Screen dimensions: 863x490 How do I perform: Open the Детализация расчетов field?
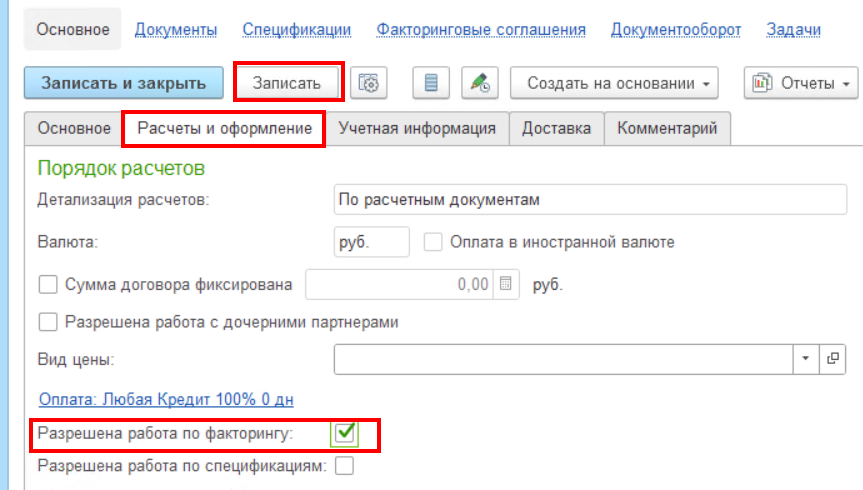(590, 199)
